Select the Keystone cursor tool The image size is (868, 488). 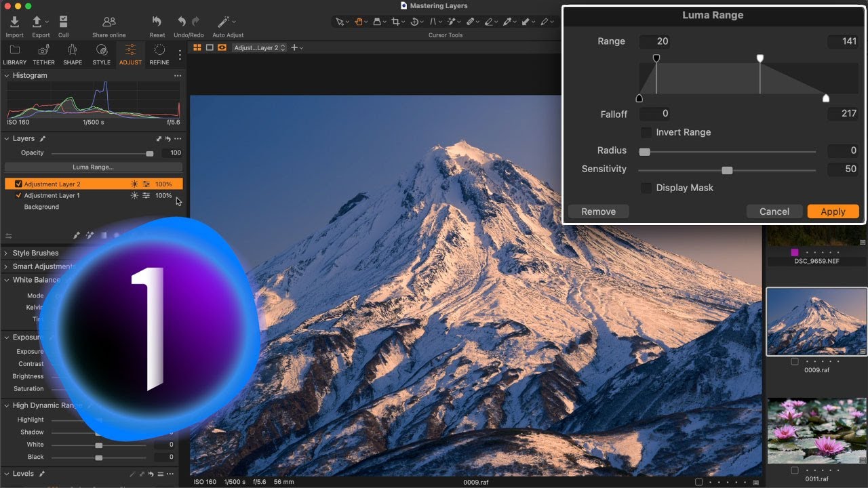[433, 22]
